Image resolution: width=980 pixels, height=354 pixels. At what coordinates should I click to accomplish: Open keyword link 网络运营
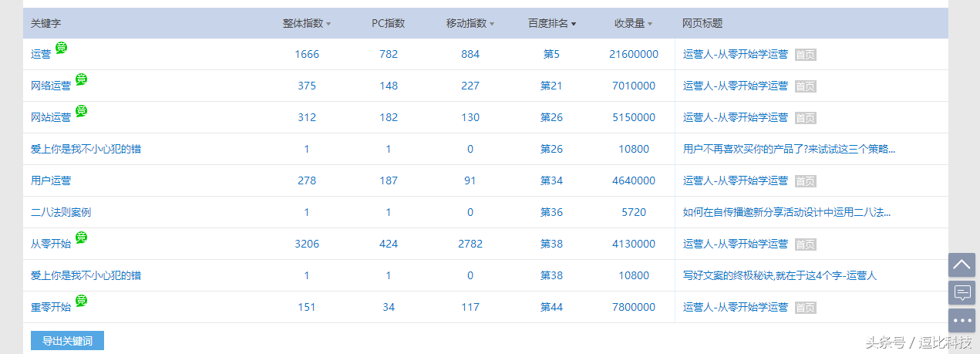pos(51,86)
